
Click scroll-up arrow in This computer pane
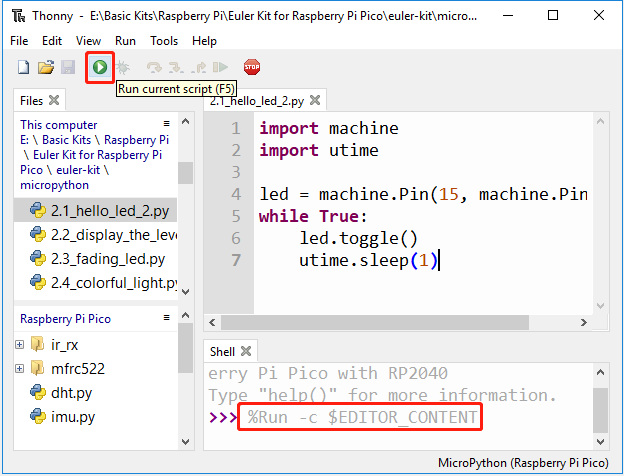(185, 121)
